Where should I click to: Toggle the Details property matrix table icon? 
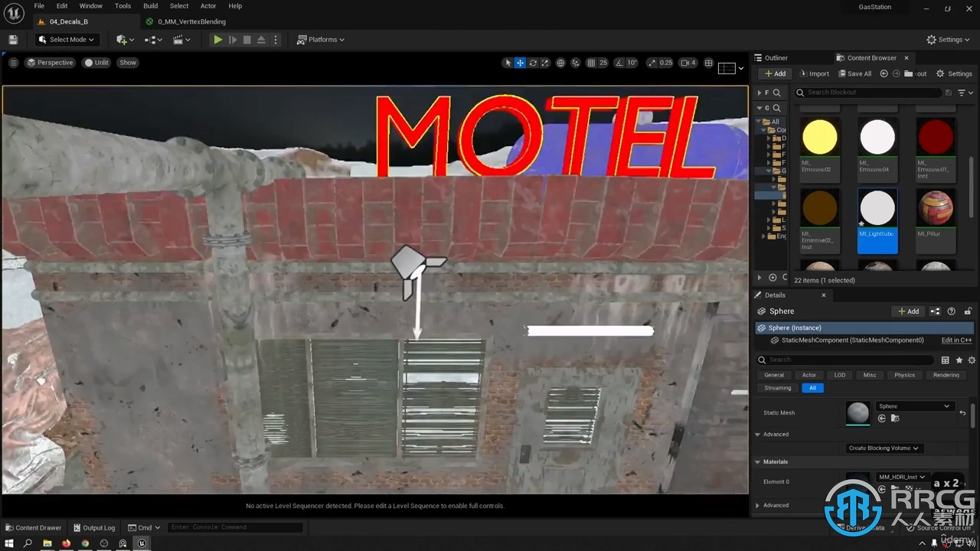click(946, 360)
